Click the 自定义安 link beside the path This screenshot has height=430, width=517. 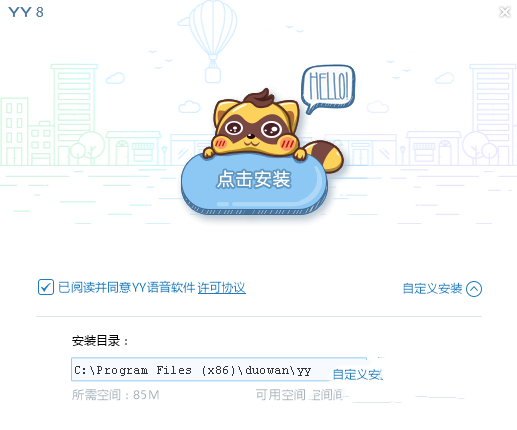[358, 374]
